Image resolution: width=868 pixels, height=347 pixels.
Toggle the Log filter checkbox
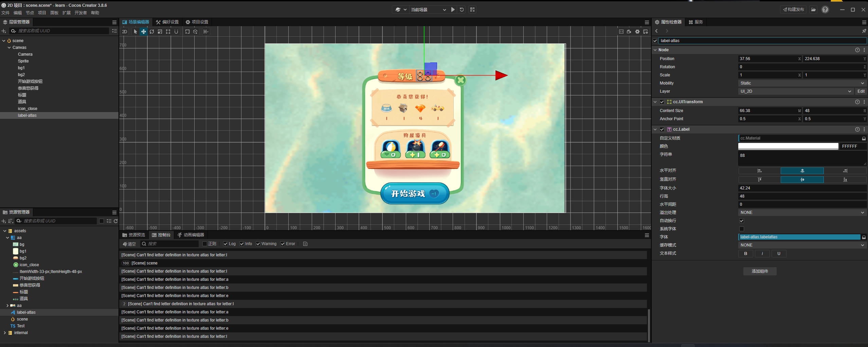click(225, 244)
